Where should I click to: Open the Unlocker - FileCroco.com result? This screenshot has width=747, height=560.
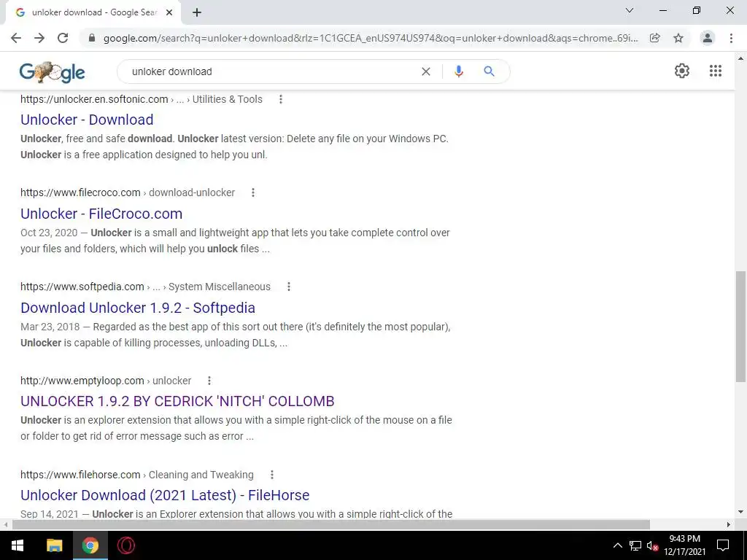pyautogui.click(x=101, y=214)
